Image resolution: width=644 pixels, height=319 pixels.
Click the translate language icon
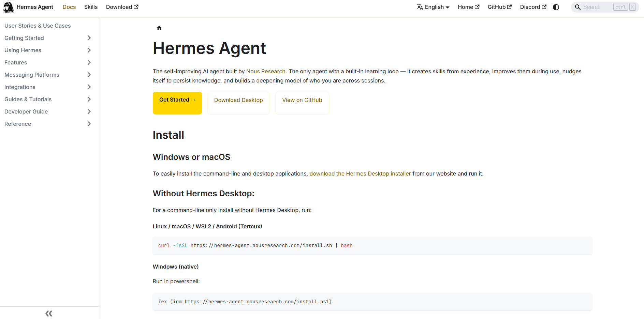420,7
